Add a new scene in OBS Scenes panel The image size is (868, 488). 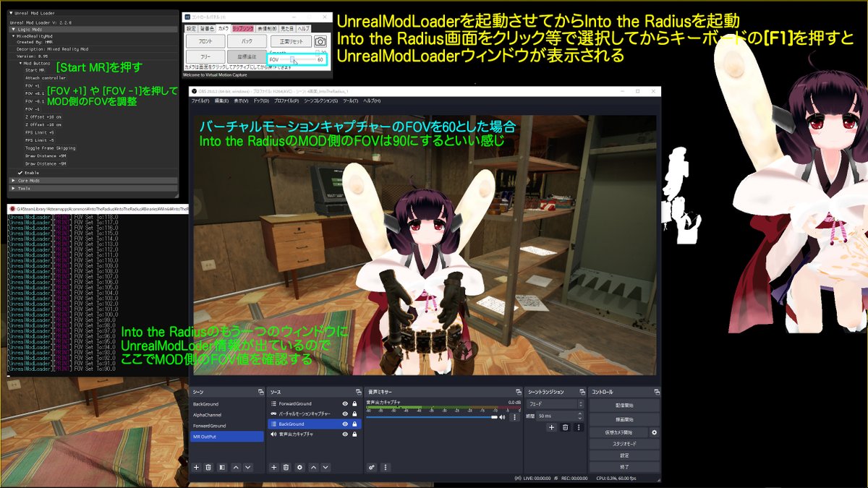pos(196,468)
